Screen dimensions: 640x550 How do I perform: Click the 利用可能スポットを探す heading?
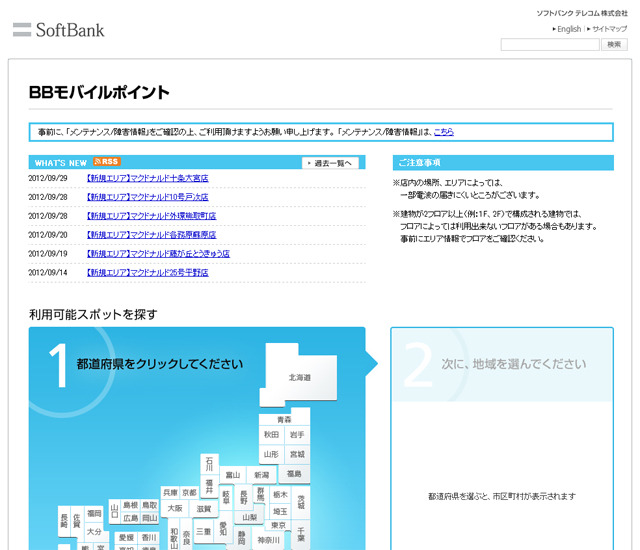(93, 314)
